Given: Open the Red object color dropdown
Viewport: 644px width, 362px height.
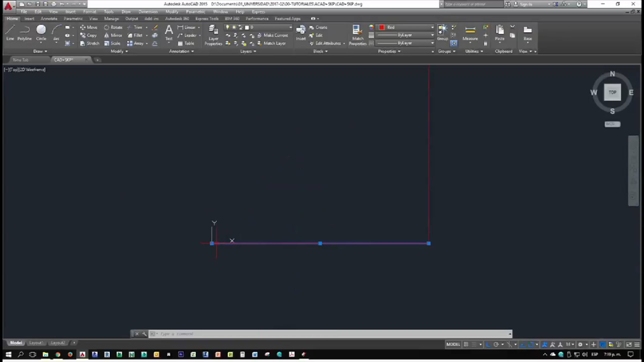Looking at the screenshot, I should (432, 27).
